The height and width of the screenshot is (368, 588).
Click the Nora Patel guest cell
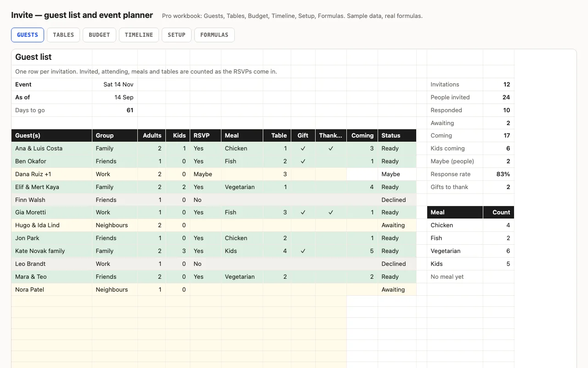point(52,290)
